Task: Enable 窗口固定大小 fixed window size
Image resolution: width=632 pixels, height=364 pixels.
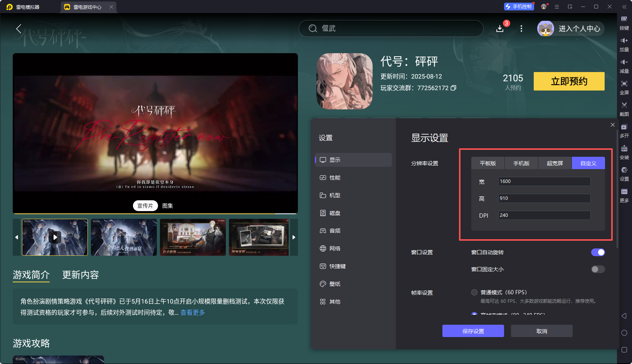Action: (x=598, y=269)
